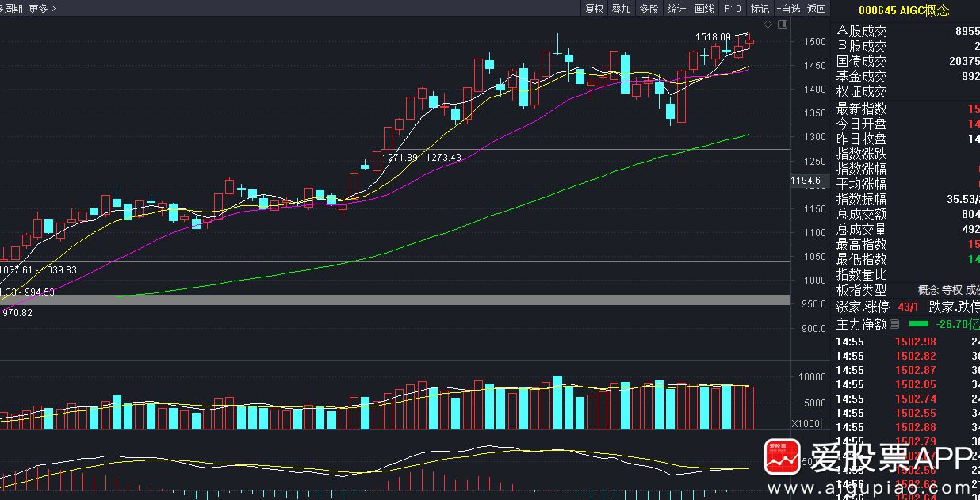Click the 标记 mark tool

[x=760, y=9]
